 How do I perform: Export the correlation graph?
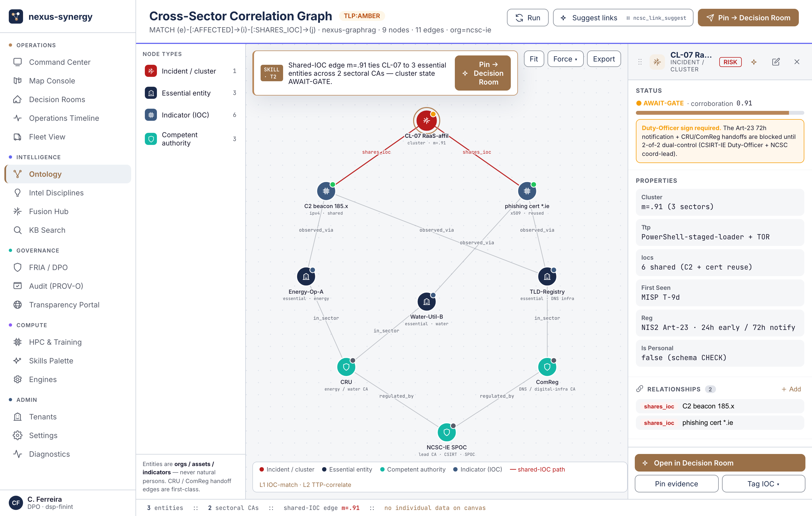(604, 59)
